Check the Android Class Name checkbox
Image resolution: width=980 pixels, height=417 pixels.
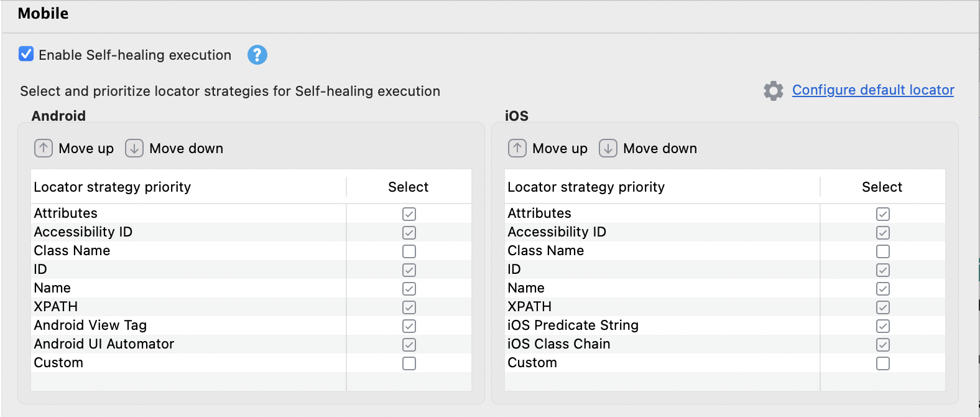pyautogui.click(x=409, y=251)
